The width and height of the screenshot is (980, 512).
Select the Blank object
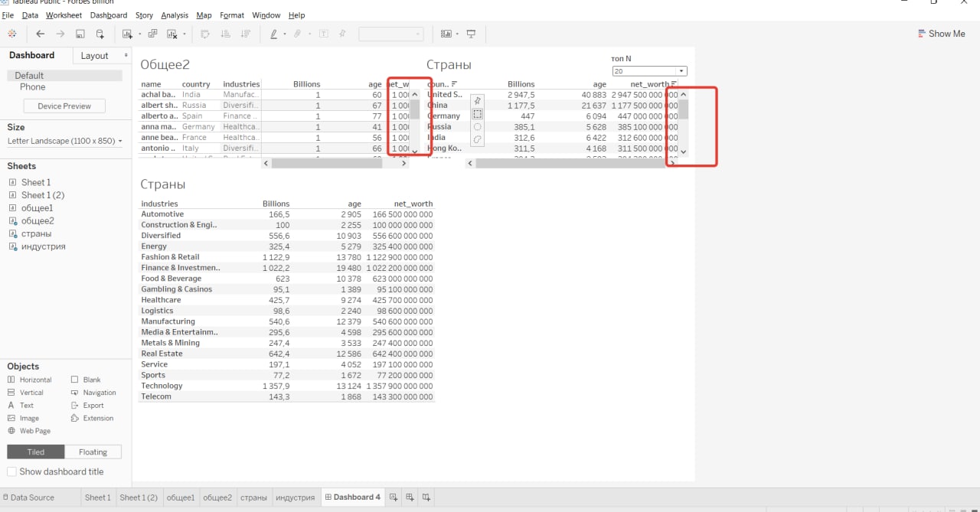(x=86, y=380)
